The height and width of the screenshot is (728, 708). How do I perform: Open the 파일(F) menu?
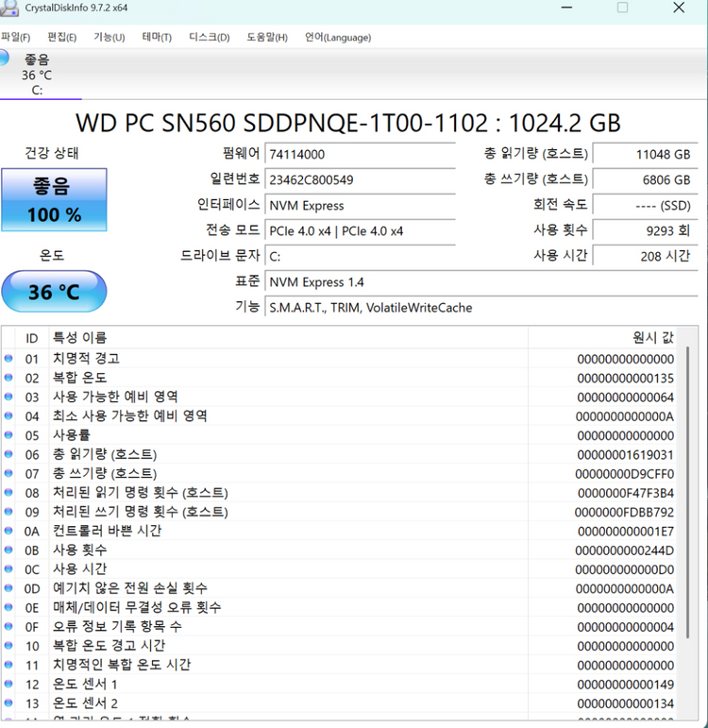tap(15, 37)
